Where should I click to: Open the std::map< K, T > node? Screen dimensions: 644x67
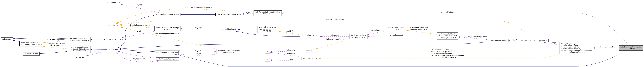[310, 58]
